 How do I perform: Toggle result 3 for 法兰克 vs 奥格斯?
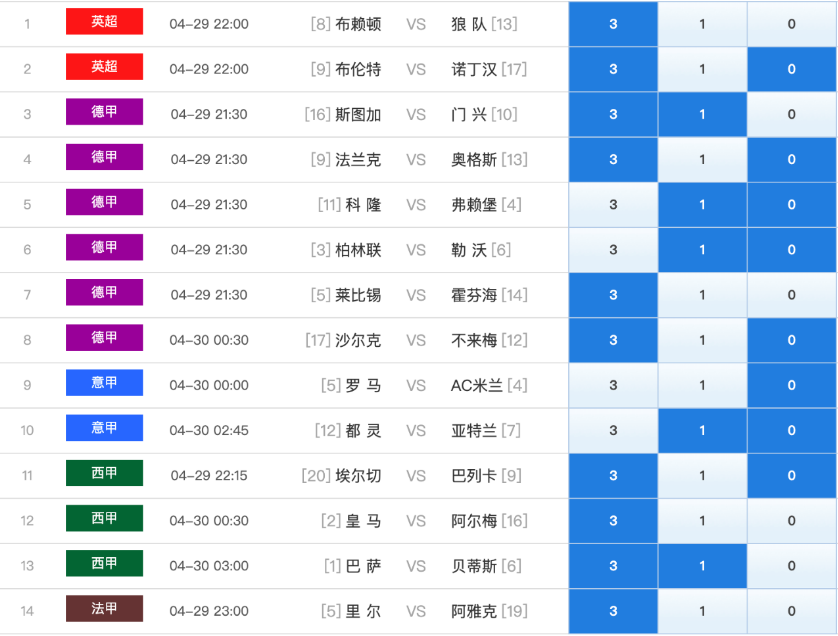[x=613, y=159]
